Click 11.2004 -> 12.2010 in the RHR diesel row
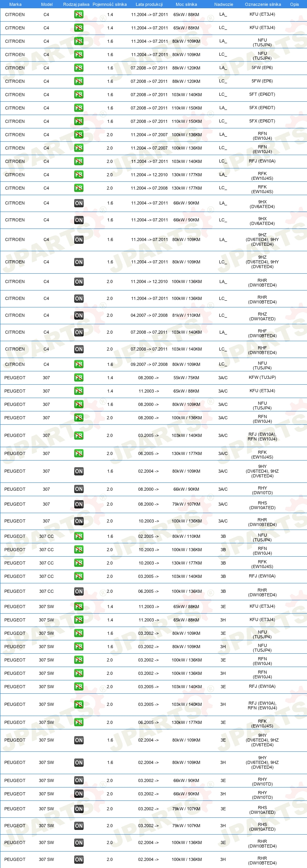This screenshot has height=868, width=307. pyautogui.click(x=149, y=282)
